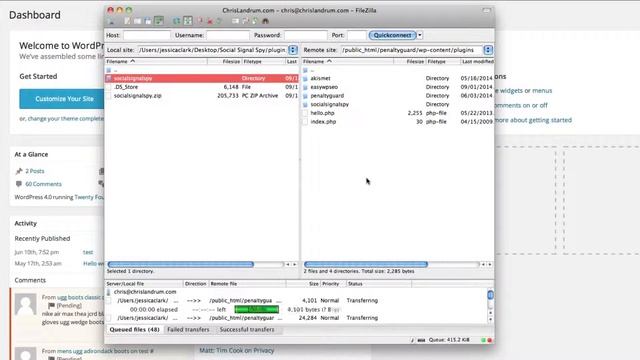
Task: Sort local list by Filesize column
Action: coord(224,61)
